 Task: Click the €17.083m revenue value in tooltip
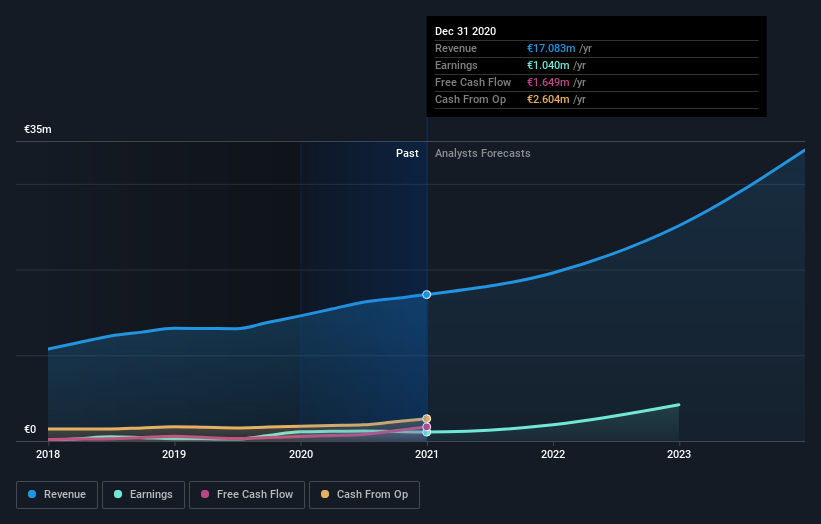click(x=551, y=48)
